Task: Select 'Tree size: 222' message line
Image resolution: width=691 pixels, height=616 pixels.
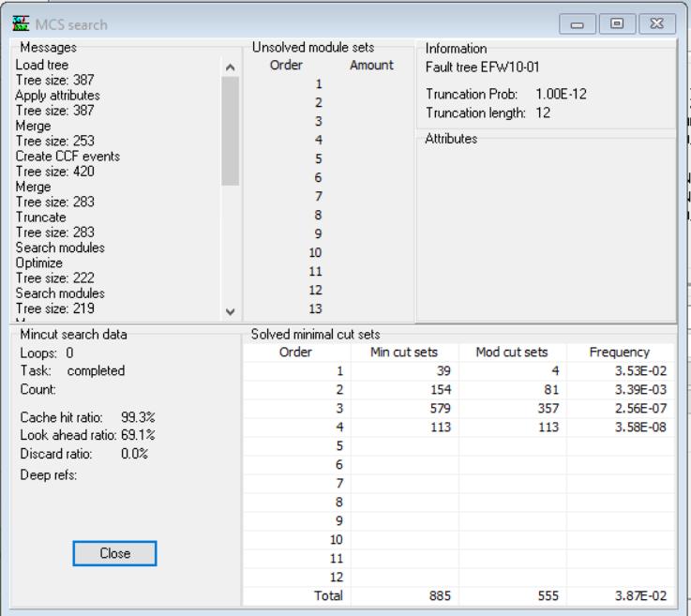Action: [x=55, y=278]
